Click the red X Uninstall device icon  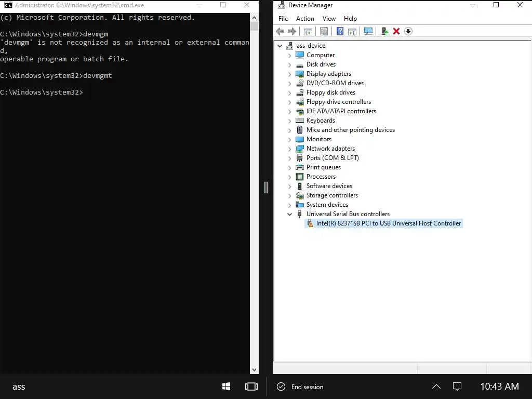[396, 32]
